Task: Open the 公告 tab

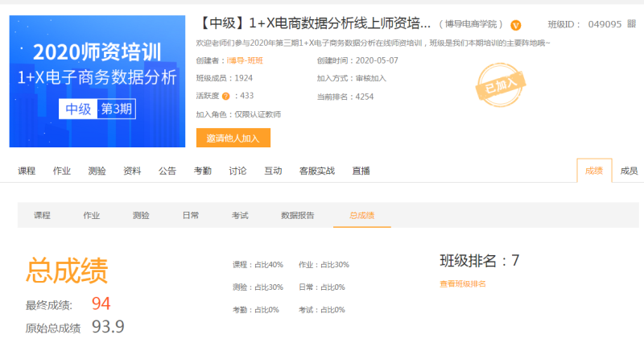Action: tap(167, 171)
